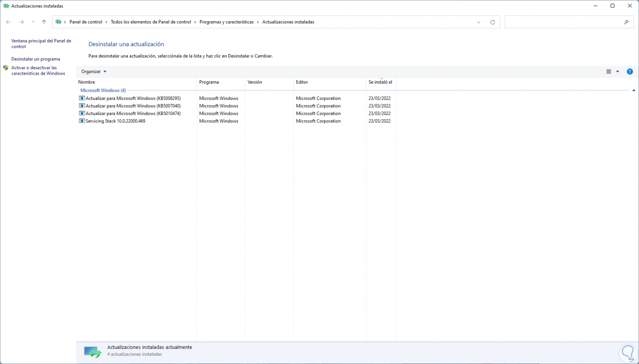Click shield icon beside Activar o desactivar

click(6, 68)
